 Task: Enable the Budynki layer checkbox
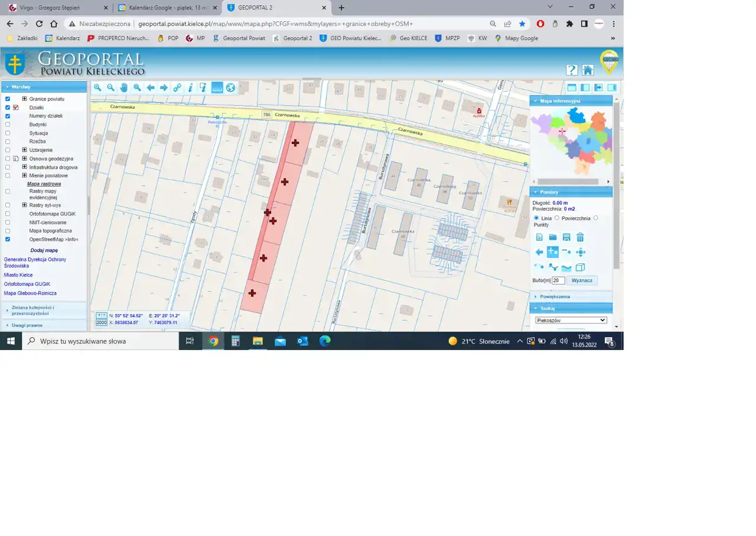(x=8, y=125)
